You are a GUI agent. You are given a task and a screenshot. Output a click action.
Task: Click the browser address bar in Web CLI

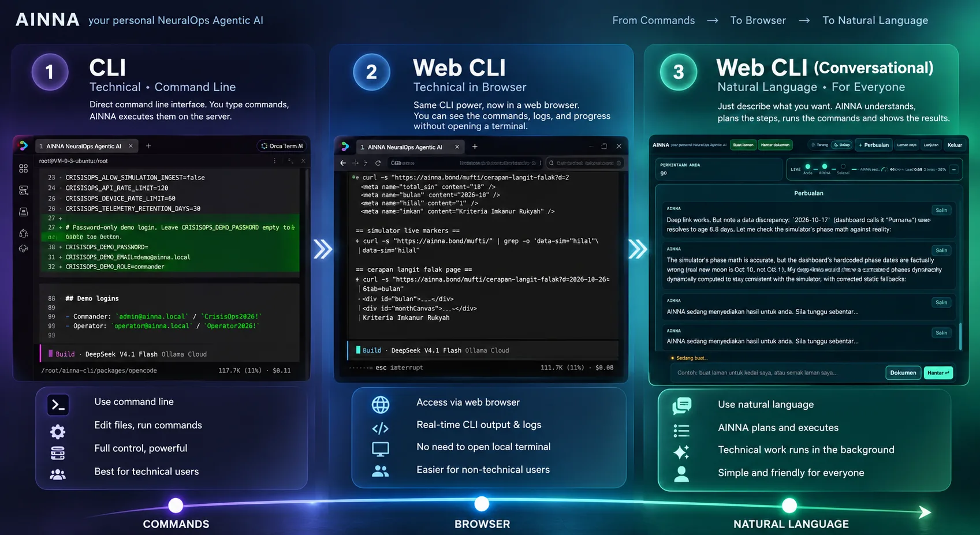click(x=465, y=163)
